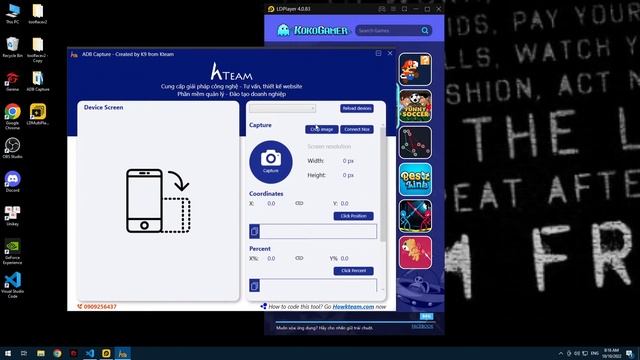Click the Connect Nox button
The height and width of the screenshot is (360, 640).
357,129
